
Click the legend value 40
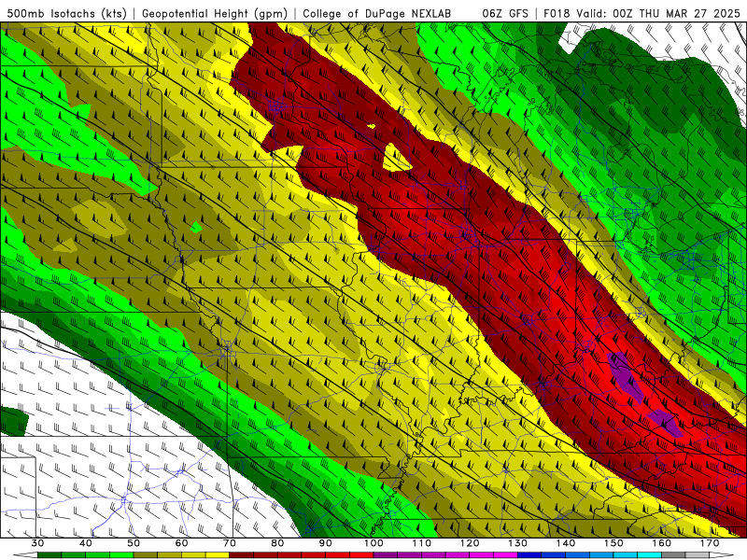pyautogui.click(x=85, y=543)
